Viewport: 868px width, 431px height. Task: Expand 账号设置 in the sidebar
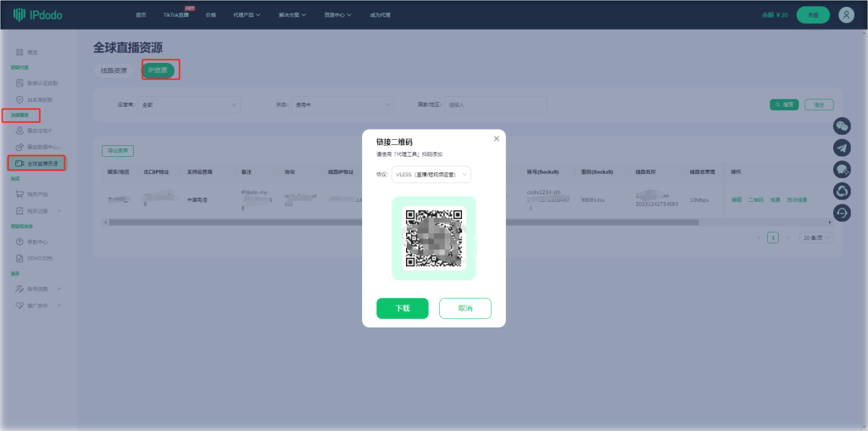[38, 289]
